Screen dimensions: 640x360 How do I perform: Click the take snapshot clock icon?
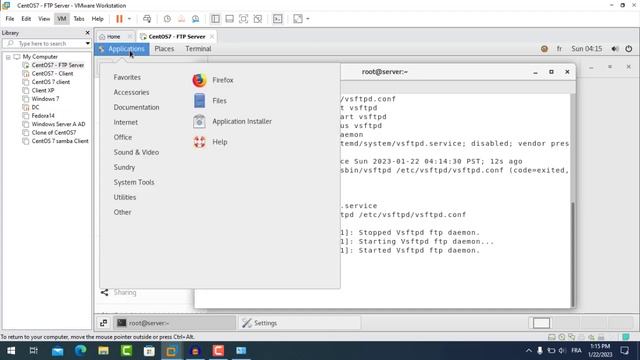pyautogui.click(x=167, y=19)
